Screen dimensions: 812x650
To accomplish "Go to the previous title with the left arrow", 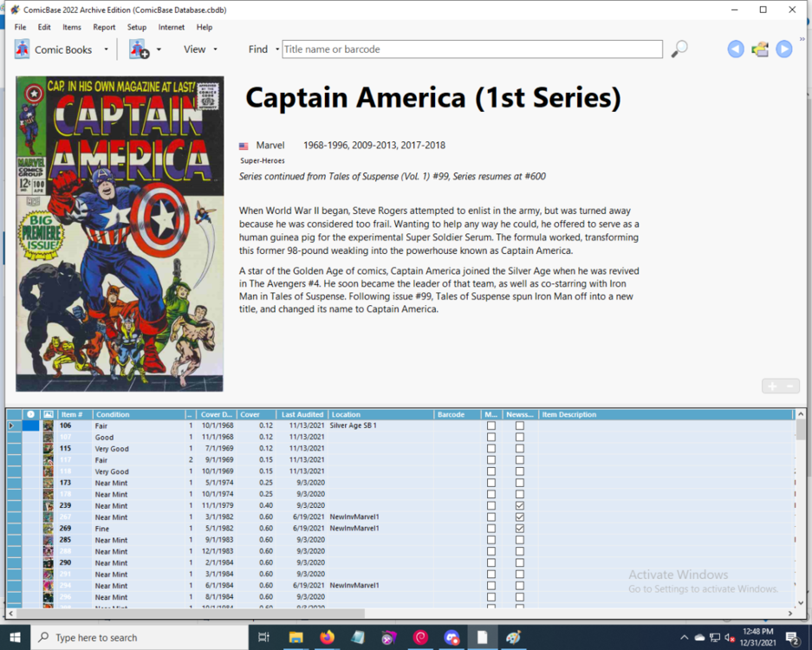I will [736, 49].
